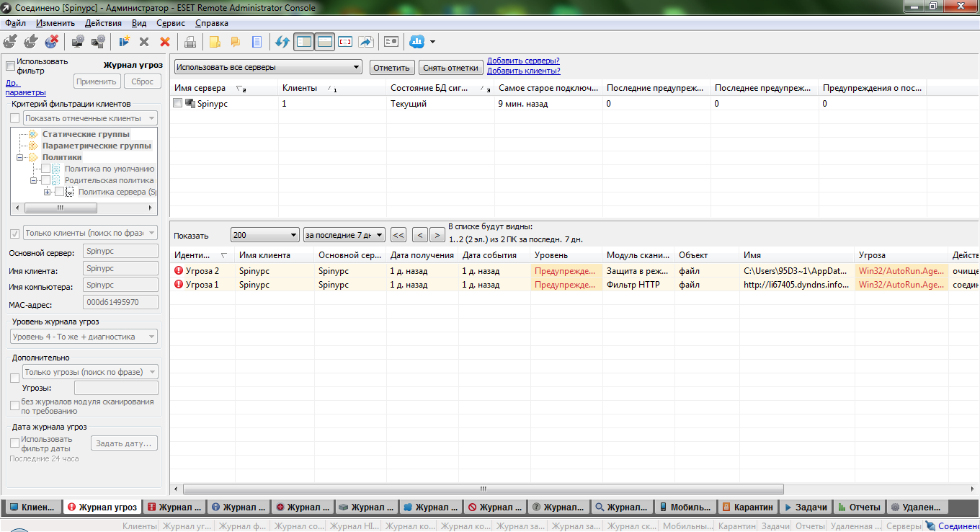
Task: Click the gray X toolbar icon
Action: [x=144, y=42]
